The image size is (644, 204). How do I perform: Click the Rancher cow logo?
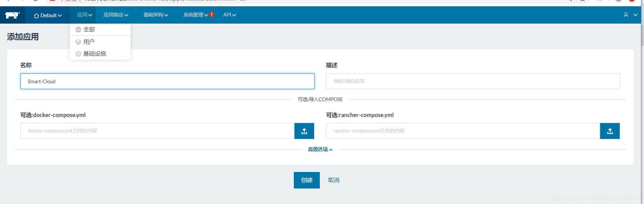click(12, 15)
